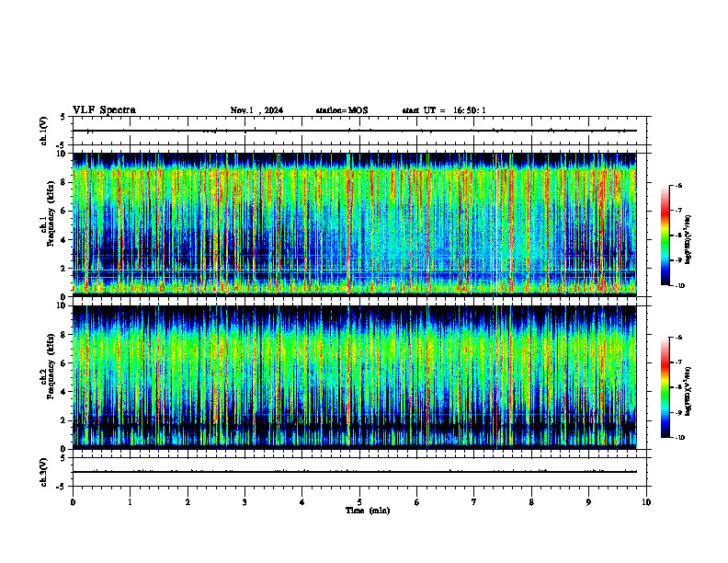Click the 'station=MOS' label
Image resolution: width=728 pixels, height=563 pixels.
342,110
